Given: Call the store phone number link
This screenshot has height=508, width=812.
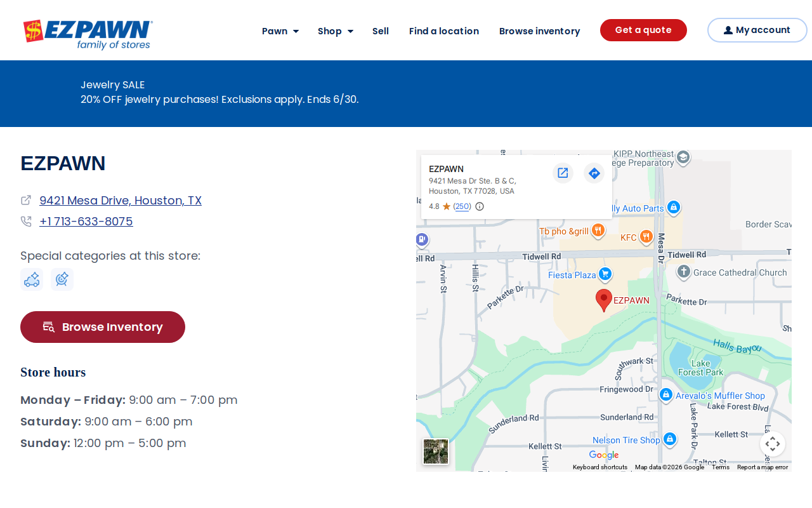Looking at the screenshot, I should coord(86,222).
